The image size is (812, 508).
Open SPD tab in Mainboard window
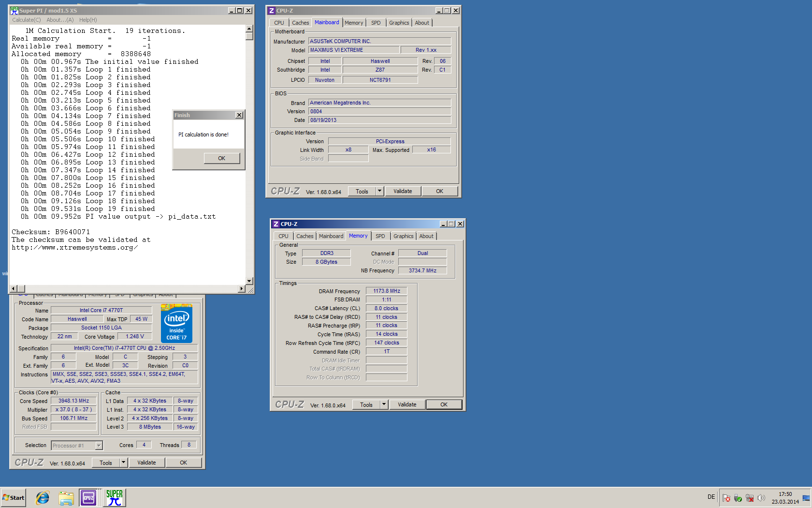(376, 23)
